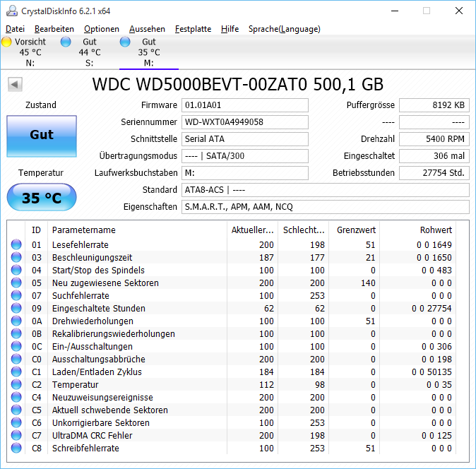Sort by the Parametername column header

tap(137, 230)
